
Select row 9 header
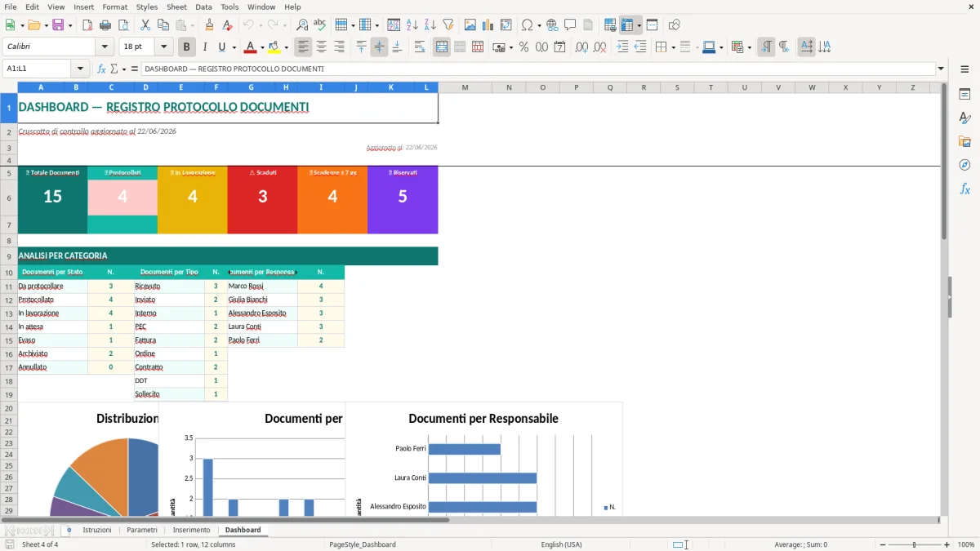pos(9,256)
